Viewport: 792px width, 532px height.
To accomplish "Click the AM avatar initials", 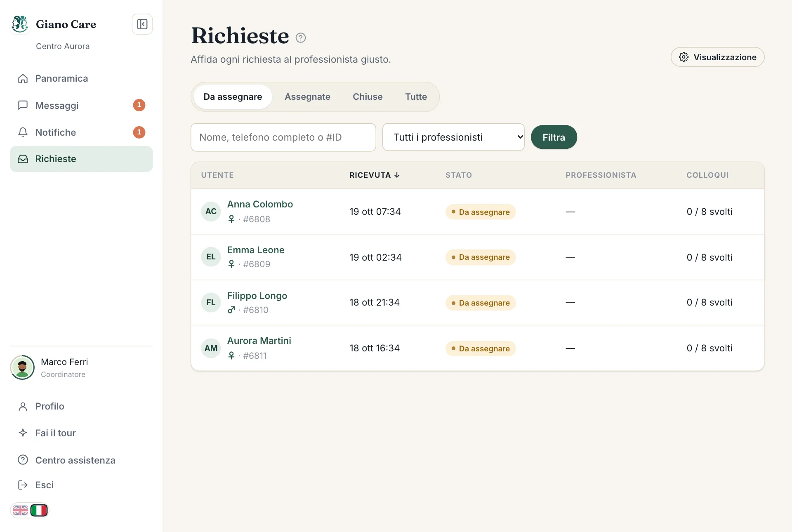I will [211, 348].
